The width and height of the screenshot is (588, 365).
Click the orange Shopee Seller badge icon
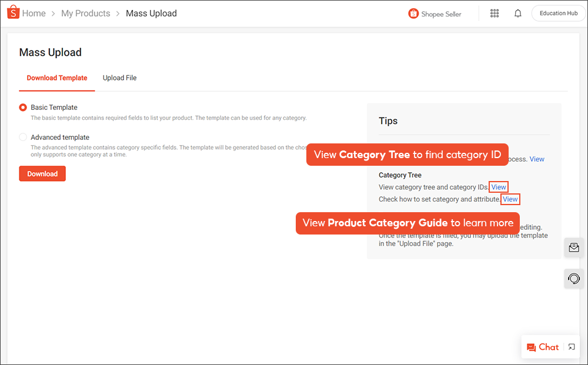point(413,13)
